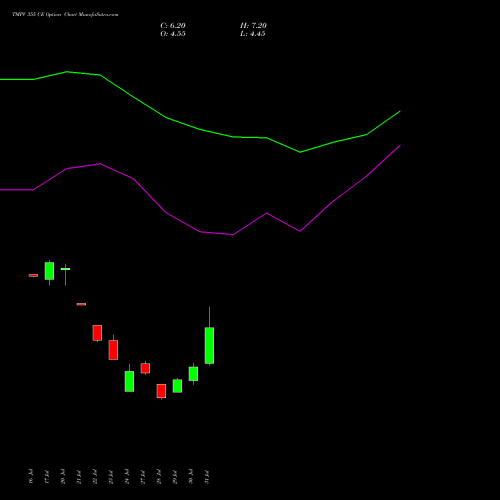Viewport: 500px width, 500px height.
Task: Select the 17 Jul date label
Action: coord(47,476)
